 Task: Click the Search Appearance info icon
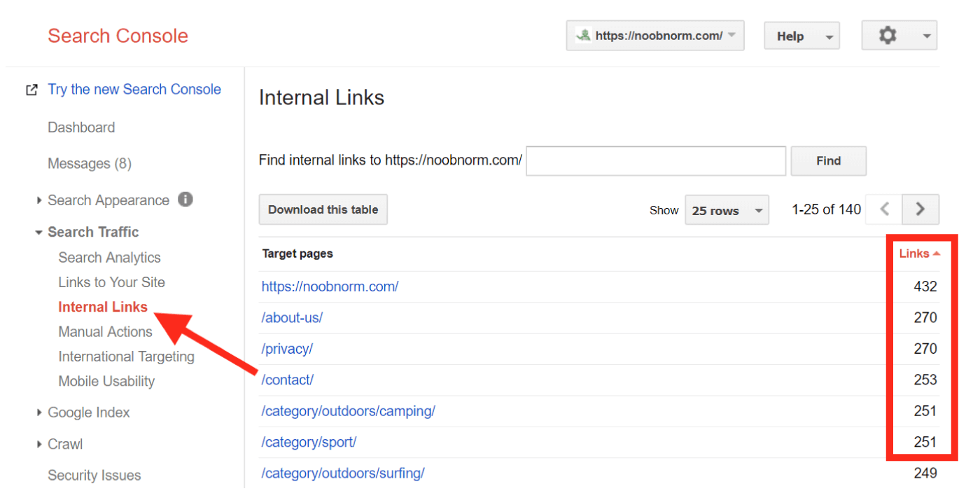point(185,200)
